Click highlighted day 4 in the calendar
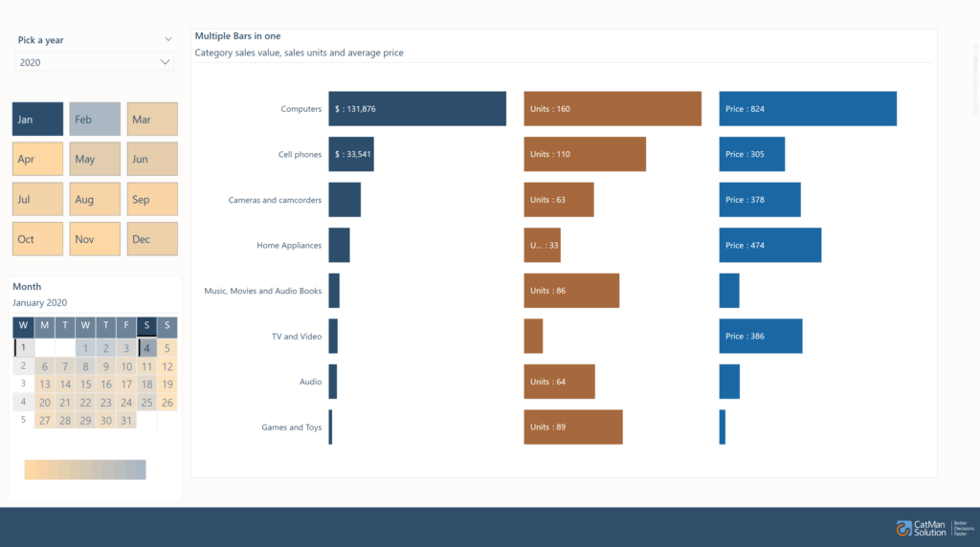Image resolution: width=980 pixels, height=547 pixels. pyautogui.click(x=146, y=348)
